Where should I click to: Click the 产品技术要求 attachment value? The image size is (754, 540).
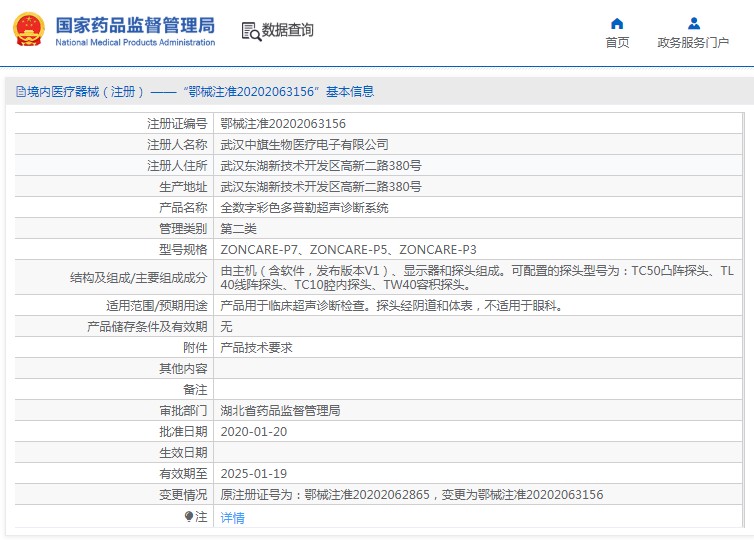(x=256, y=347)
